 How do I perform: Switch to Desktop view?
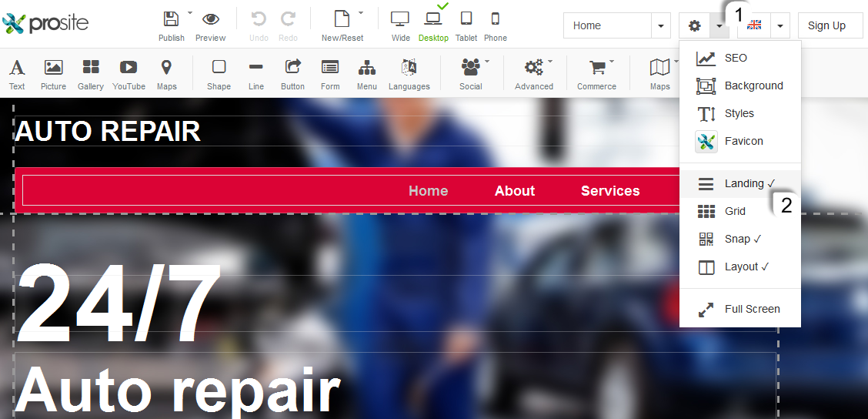(433, 18)
